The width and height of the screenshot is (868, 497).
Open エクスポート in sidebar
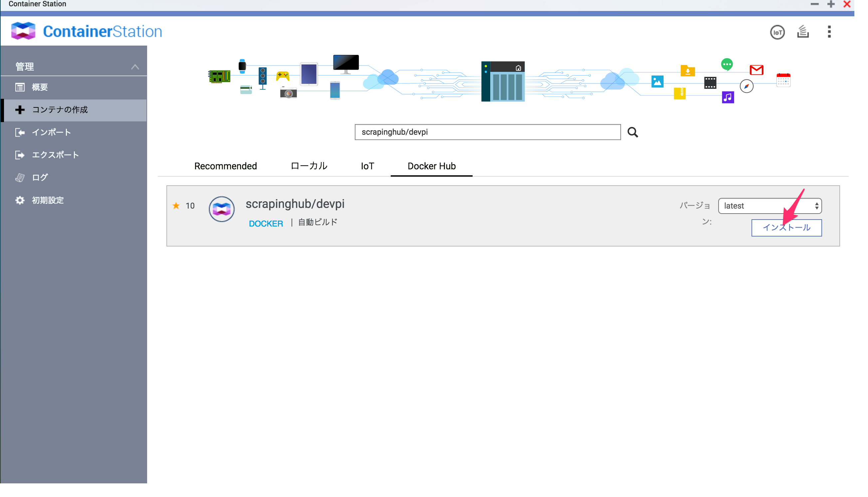[x=74, y=155]
